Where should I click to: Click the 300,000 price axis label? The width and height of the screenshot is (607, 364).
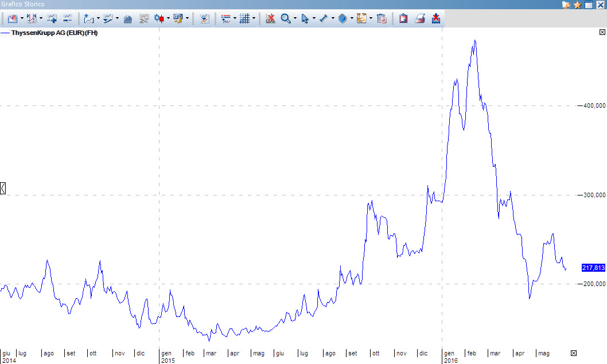click(594, 195)
